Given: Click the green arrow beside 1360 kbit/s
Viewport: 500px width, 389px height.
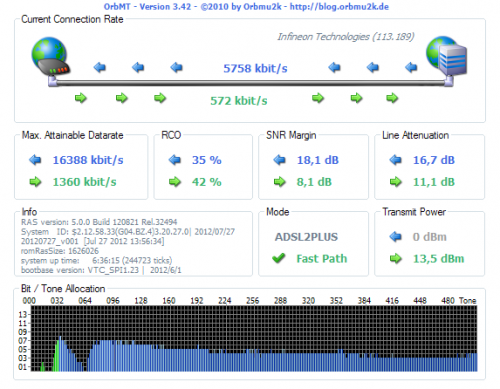Looking at the screenshot, I should [x=35, y=182].
